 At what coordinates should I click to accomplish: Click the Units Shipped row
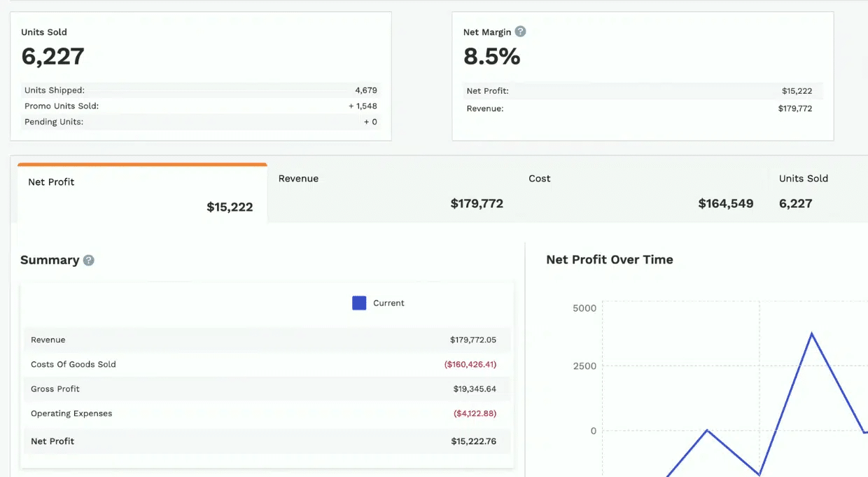pyautogui.click(x=200, y=90)
